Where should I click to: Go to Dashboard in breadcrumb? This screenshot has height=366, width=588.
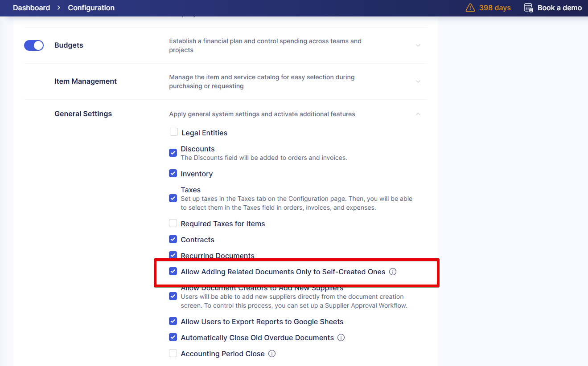(x=31, y=8)
